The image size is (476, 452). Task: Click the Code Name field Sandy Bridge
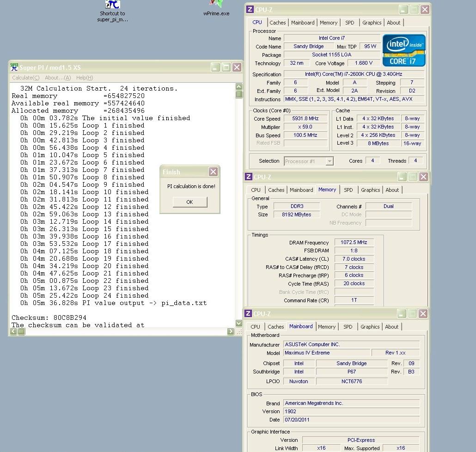coord(308,46)
